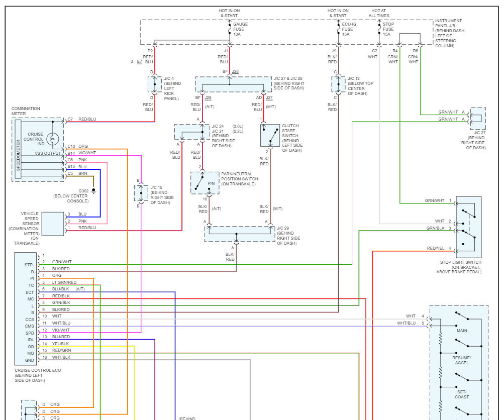504x420 pixels.
Task: Click the 'WHT/BLU 5' wire label at right
Action: pos(411,323)
